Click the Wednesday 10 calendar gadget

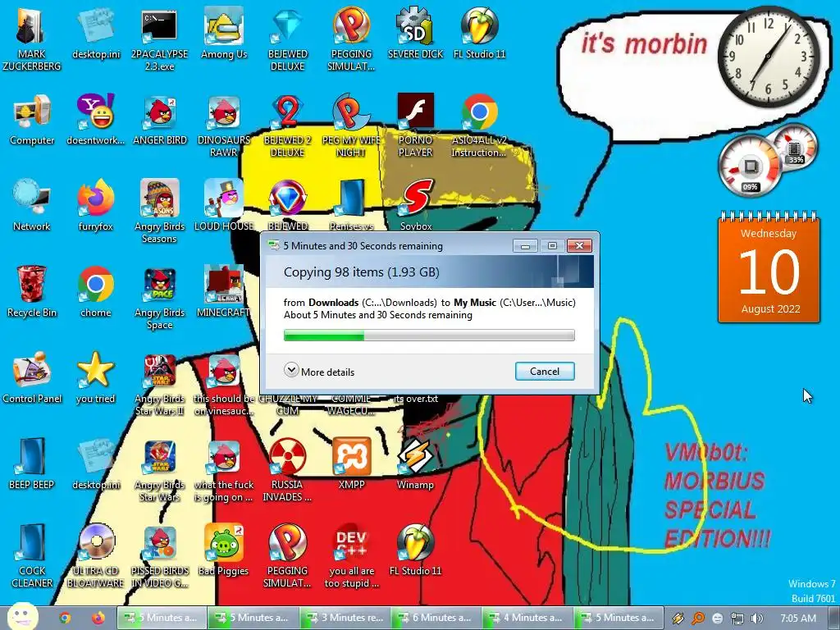coord(769,267)
